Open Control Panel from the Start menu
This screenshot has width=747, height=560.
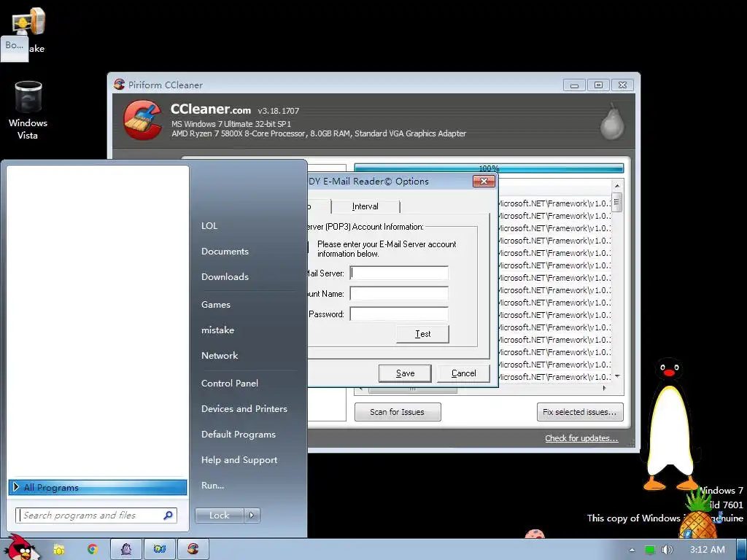coord(230,384)
